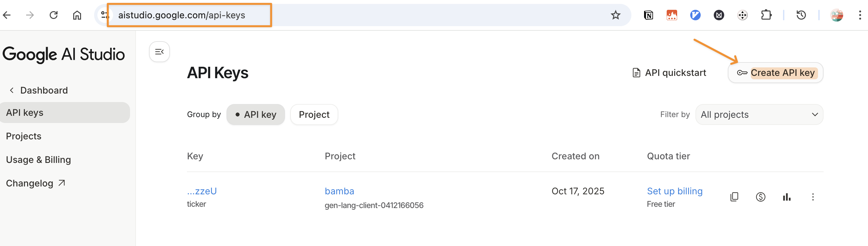Go back to Dashboard via chevron
This screenshot has height=246, width=868.
click(12, 90)
